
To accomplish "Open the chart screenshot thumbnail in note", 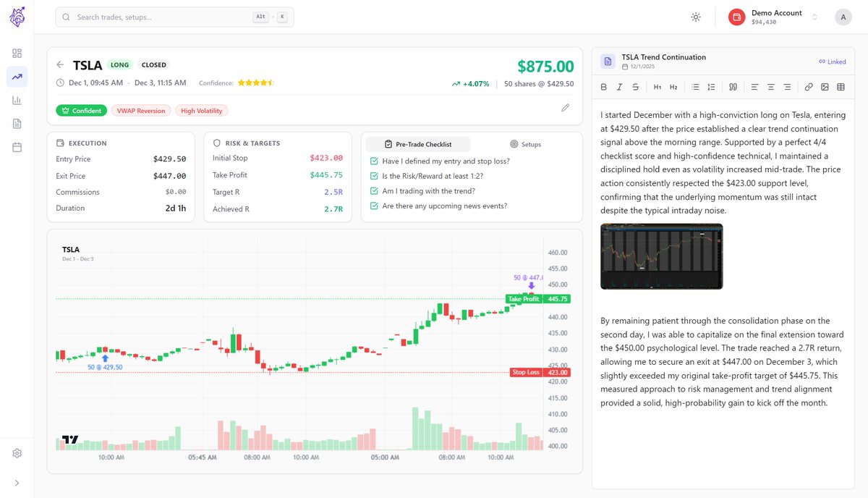I will pos(661,256).
